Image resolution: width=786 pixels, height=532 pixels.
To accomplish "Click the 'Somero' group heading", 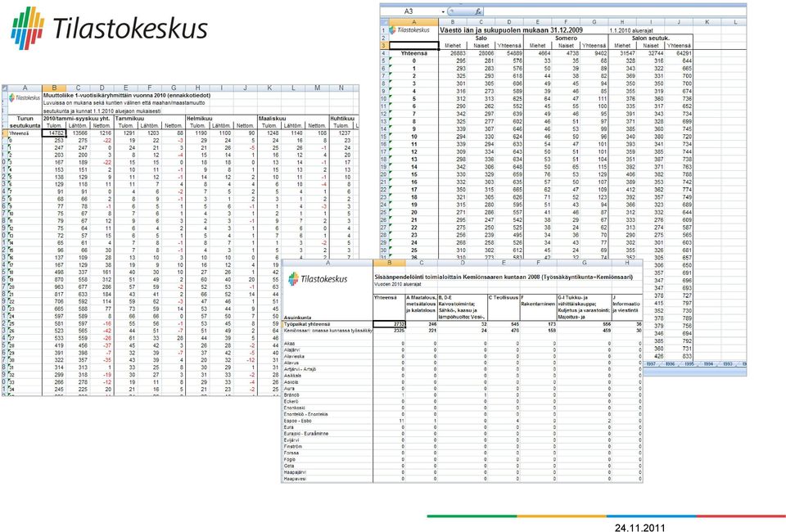I will tap(566, 38).
